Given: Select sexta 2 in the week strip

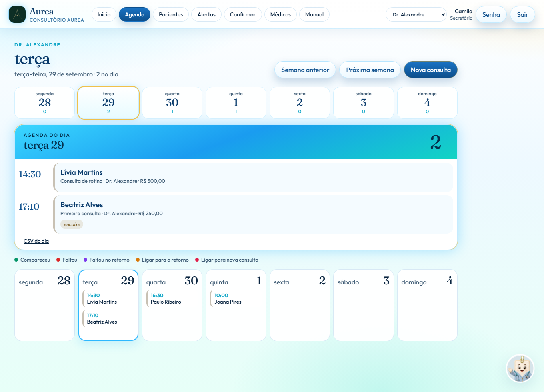Looking at the screenshot, I should [300, 103].
